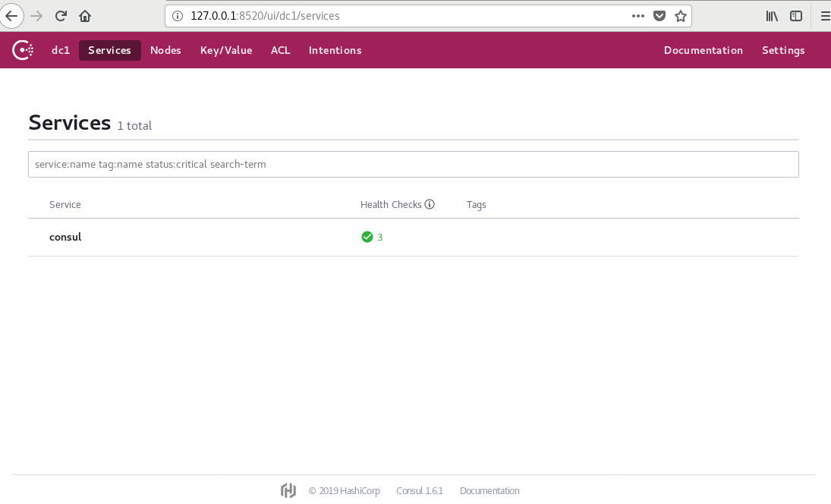This screenshot has height=504, width=831.
Task: Click the HashiCorp logo in footer
Action: point(288,491)
